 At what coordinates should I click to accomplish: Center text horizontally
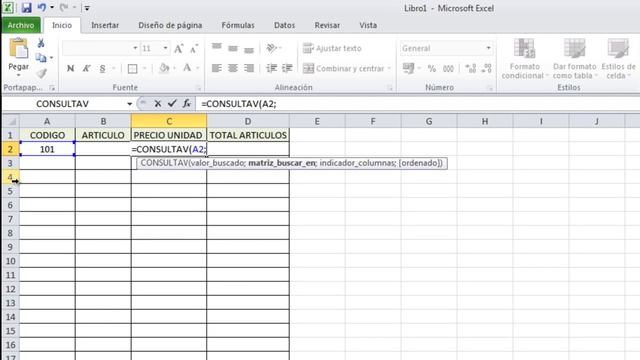coord(233,68)
